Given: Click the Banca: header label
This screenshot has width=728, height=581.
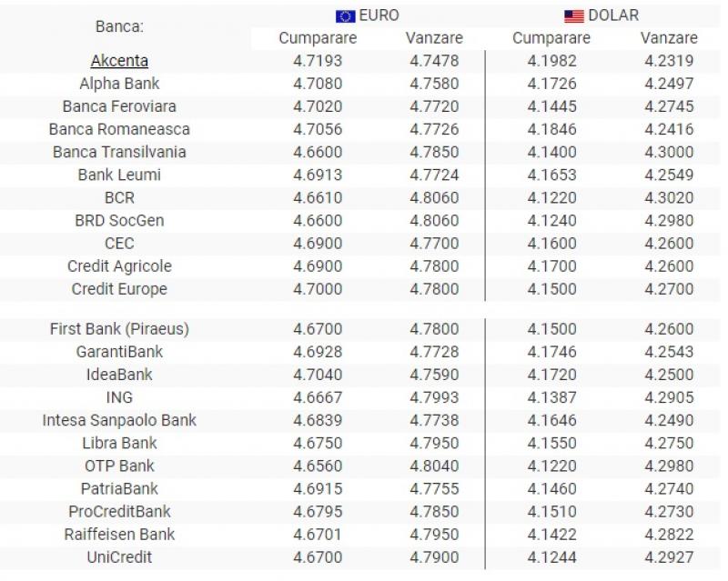Looking at the screenshot, I should pyautogui.click(x=119, y=26).
